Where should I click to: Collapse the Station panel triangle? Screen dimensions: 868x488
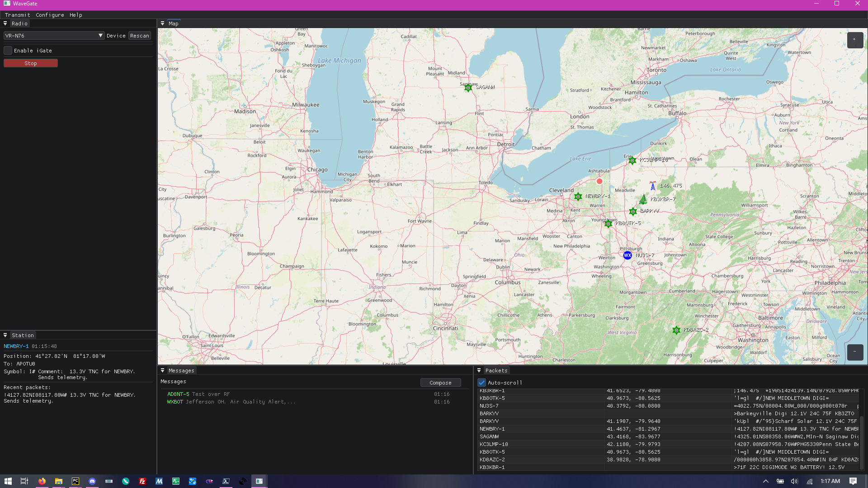click(x=5, y=335)
